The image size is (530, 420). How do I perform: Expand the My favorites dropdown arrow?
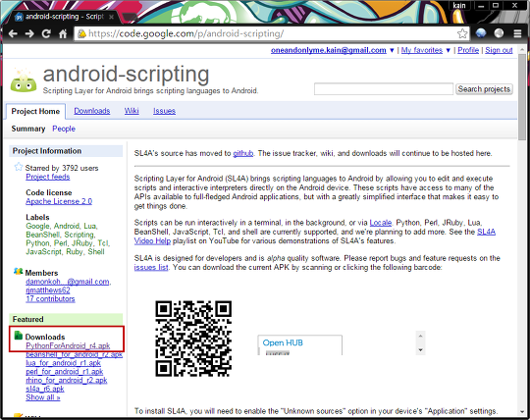tap(448, 50)
